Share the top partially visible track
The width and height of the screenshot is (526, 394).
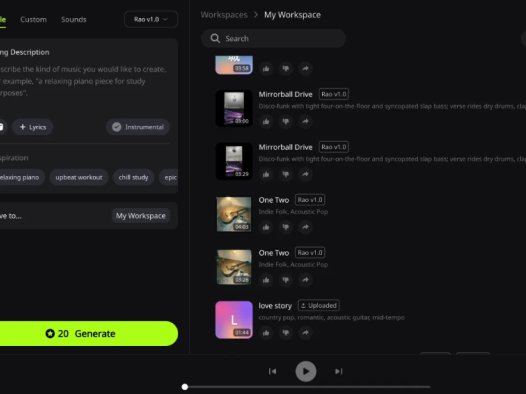click(x=305, y=69)
